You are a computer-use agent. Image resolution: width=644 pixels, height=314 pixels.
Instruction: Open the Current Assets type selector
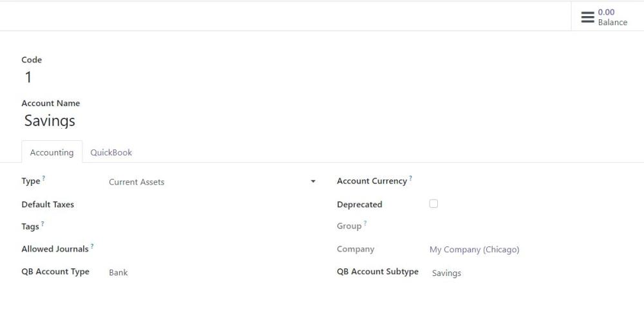213,182
